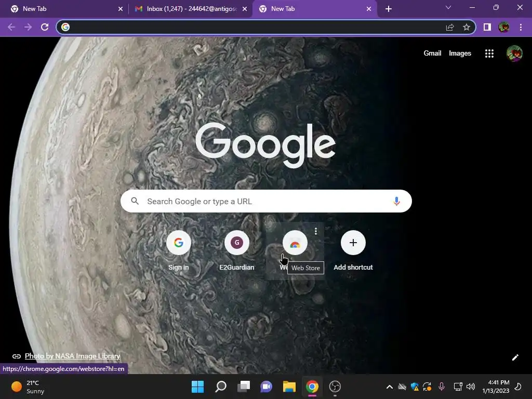Screen dimensions: 532x399
Task: Open the Chat app in the taskbar
Action: 267,387
